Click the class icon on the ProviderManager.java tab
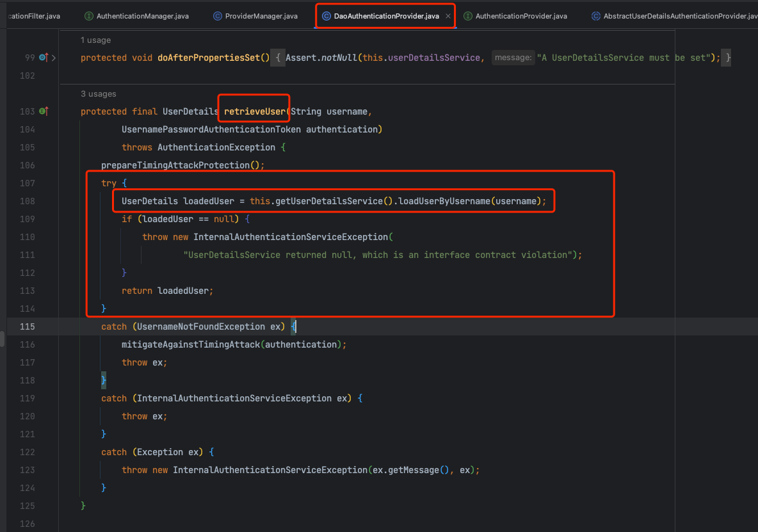The height and width of the screenshot is (532, 758). tap(218, 16)
